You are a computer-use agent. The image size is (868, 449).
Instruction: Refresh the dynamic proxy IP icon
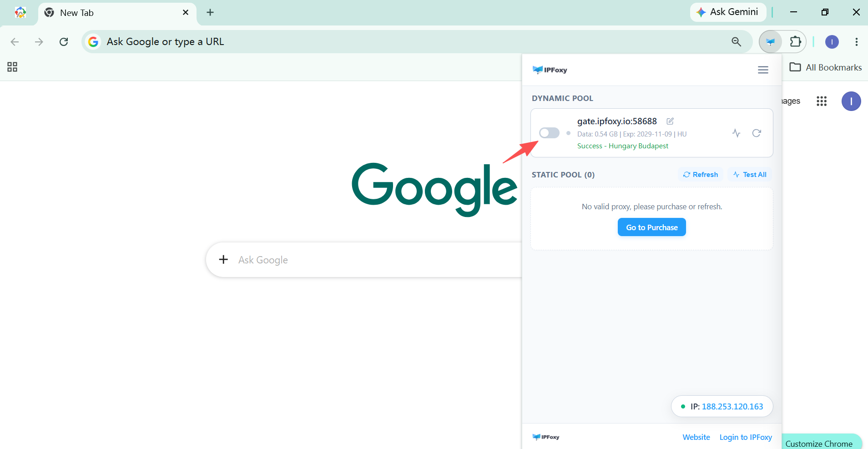click(x=757, y=133)
